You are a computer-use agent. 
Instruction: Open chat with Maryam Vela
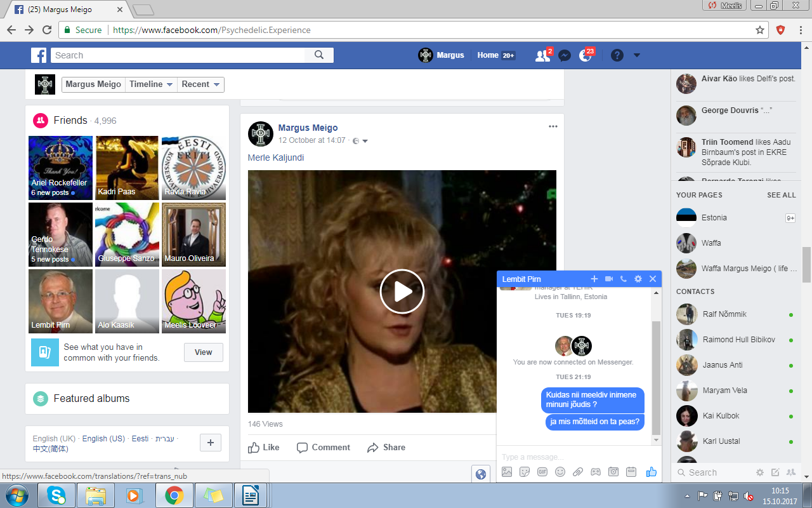click(x=735, y=391)
